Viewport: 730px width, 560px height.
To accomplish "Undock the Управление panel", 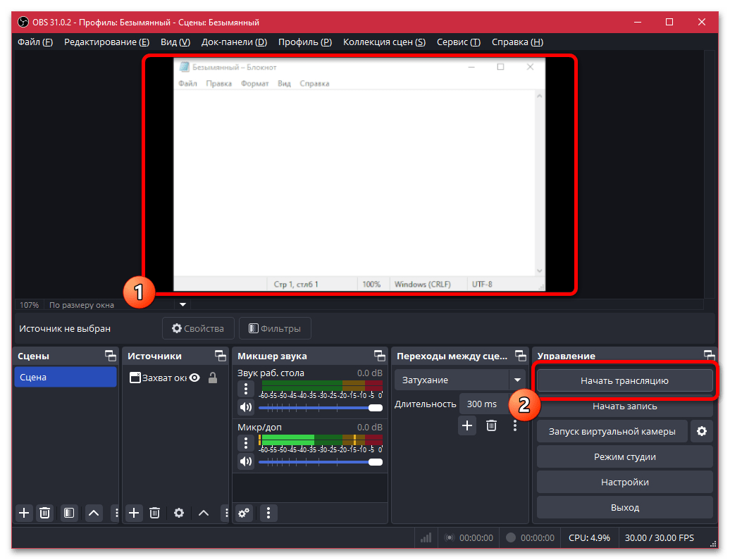I will coord(709,356).
